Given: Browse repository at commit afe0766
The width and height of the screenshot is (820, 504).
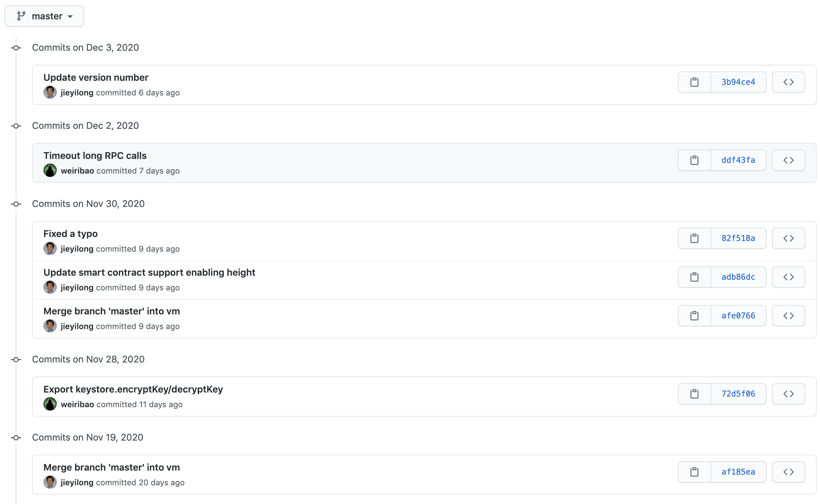Looking at the screenshot, I should (x=788, y=316).
